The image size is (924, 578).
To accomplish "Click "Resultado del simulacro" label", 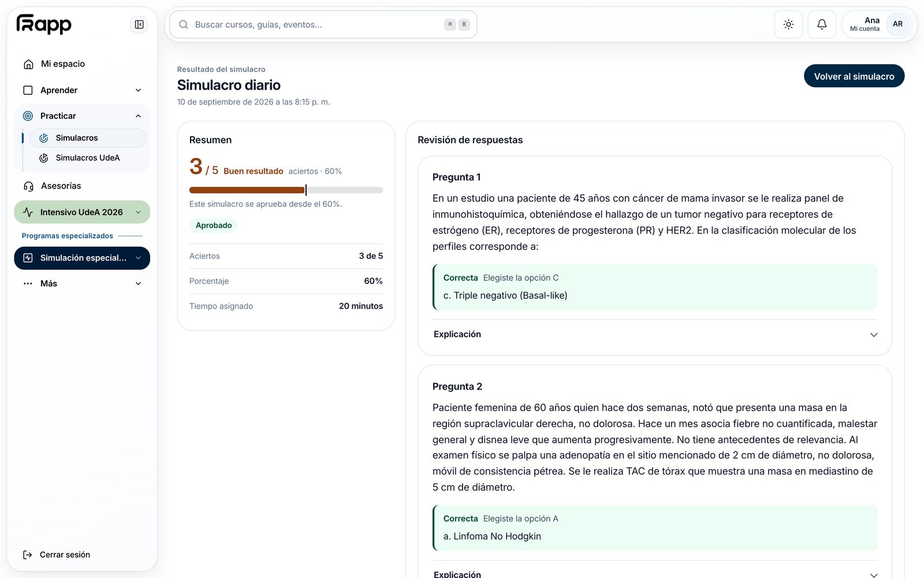I will [221, 69].
